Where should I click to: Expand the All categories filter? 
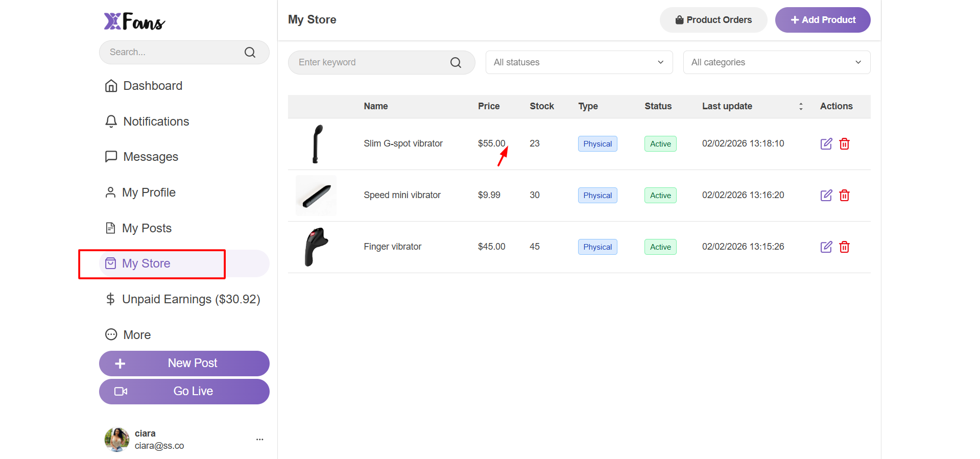click(776, 62)
